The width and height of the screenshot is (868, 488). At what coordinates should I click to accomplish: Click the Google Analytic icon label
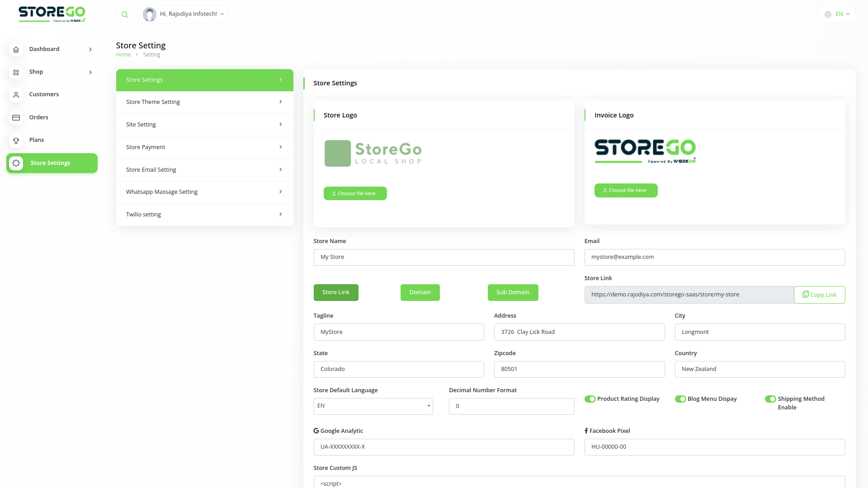(x=316, y=430)
